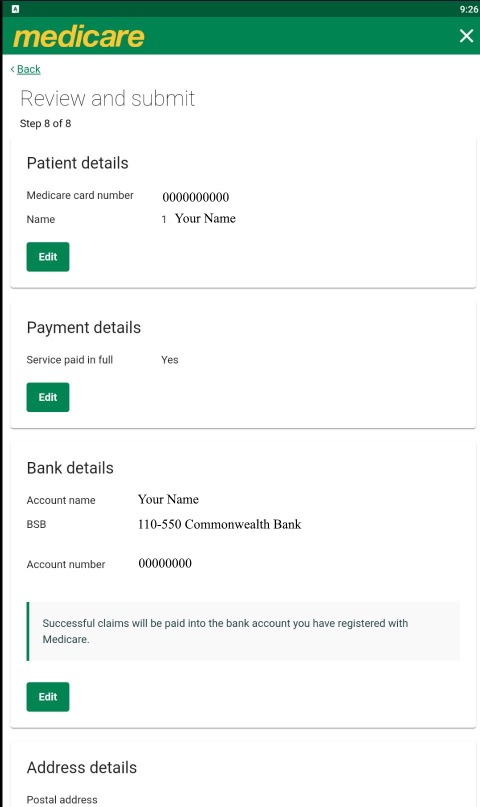This screenshot has width=480, height=807.
Task: Tap patient name listed under Patient details
Action: click(x=205, y=219)
